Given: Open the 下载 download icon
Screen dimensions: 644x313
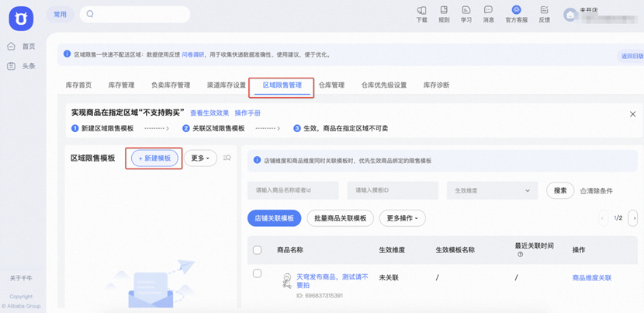Looking at the screenshot, I should tap(422, 10).
